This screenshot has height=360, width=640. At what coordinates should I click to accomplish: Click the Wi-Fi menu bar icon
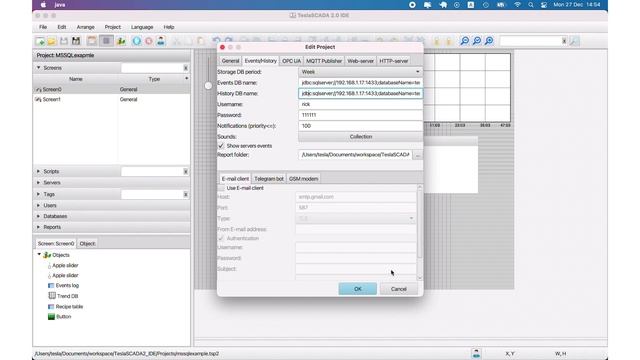[x=518, y=5]
